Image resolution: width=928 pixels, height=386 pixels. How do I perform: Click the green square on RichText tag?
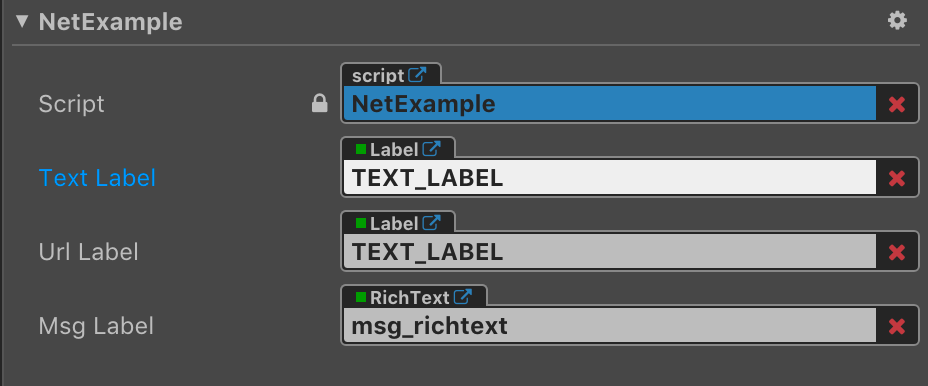pos(360,297)
